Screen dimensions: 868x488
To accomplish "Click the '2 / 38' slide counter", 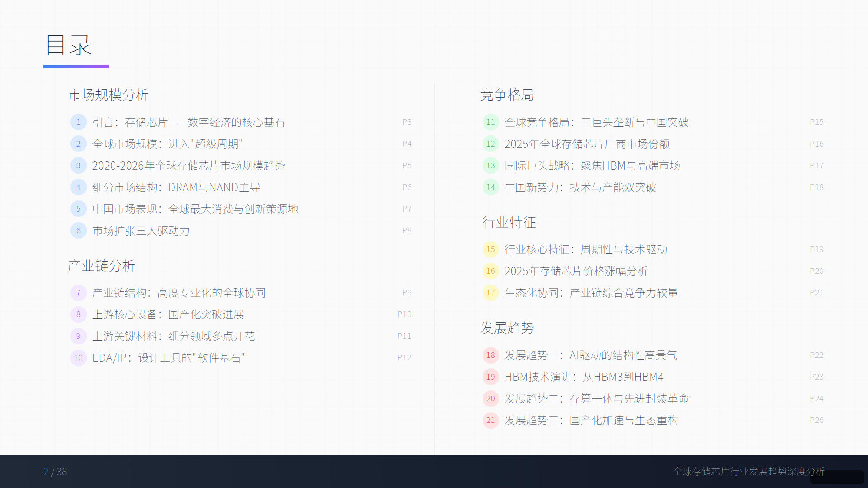I will coord(55,472).
